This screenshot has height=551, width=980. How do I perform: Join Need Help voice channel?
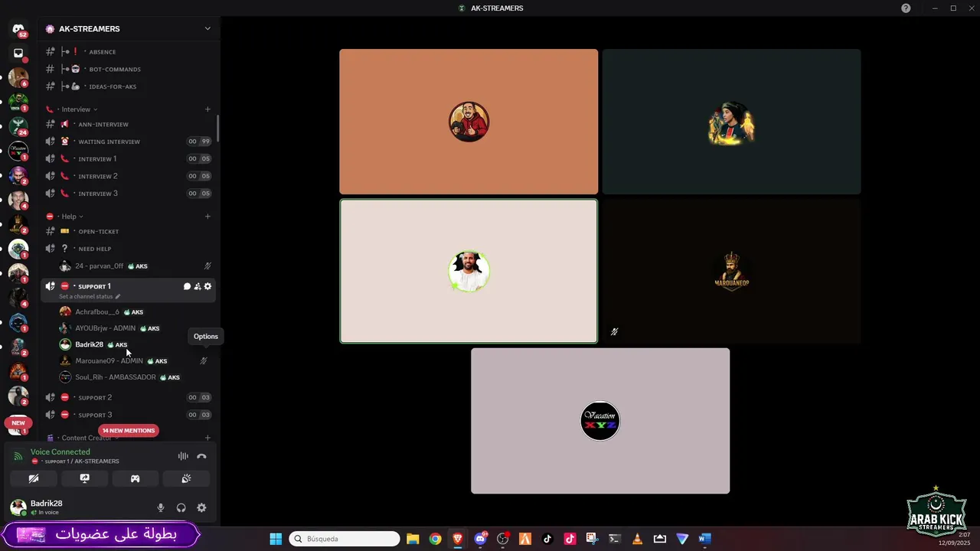[128, 249]
